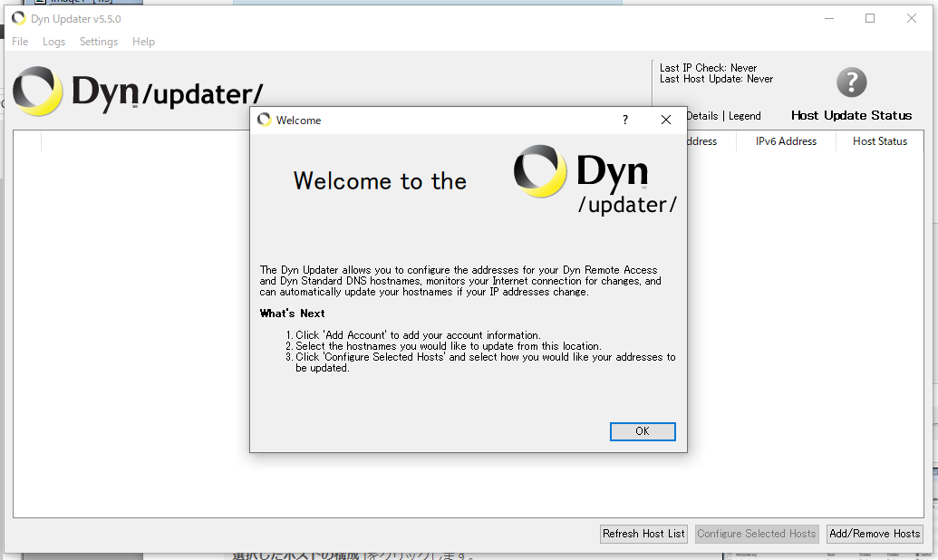Click the Dyn logo in the main window
Screen dimensions: 938x560
[138, 92]
